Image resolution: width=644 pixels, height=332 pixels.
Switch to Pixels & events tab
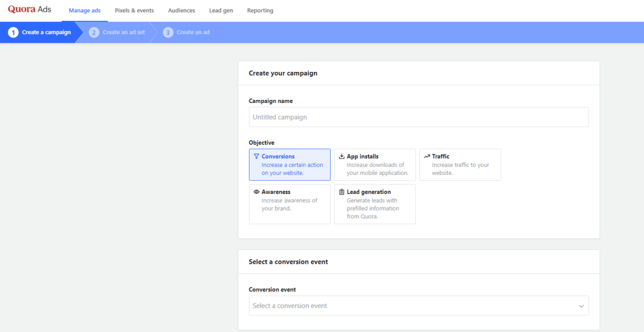(x=134, y=11)
